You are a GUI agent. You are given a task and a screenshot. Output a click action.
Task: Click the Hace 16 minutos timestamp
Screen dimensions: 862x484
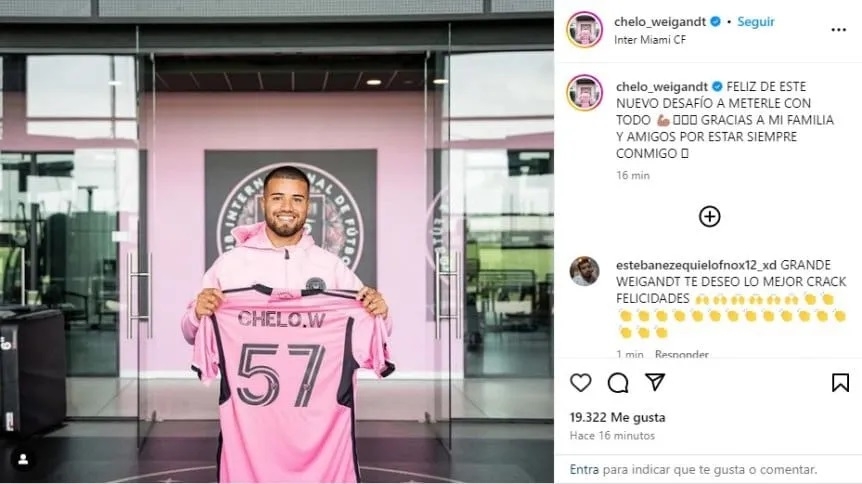coord(612,436)
